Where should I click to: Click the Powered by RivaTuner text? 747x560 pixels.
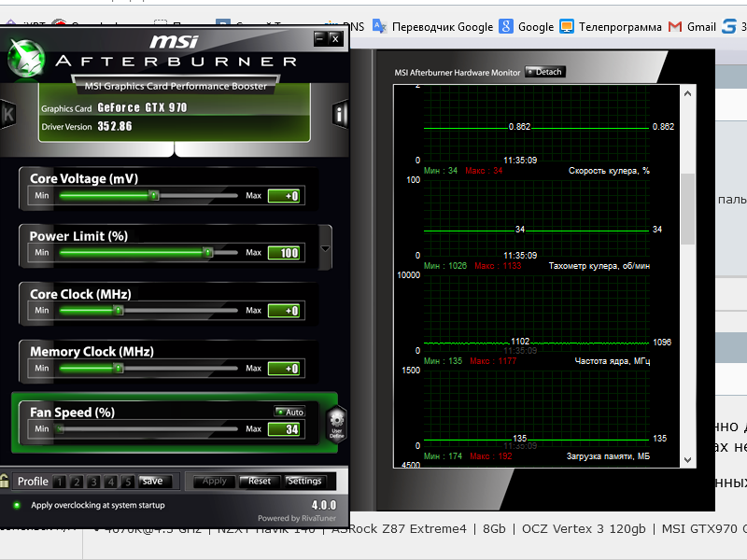(x=297, y=518)
